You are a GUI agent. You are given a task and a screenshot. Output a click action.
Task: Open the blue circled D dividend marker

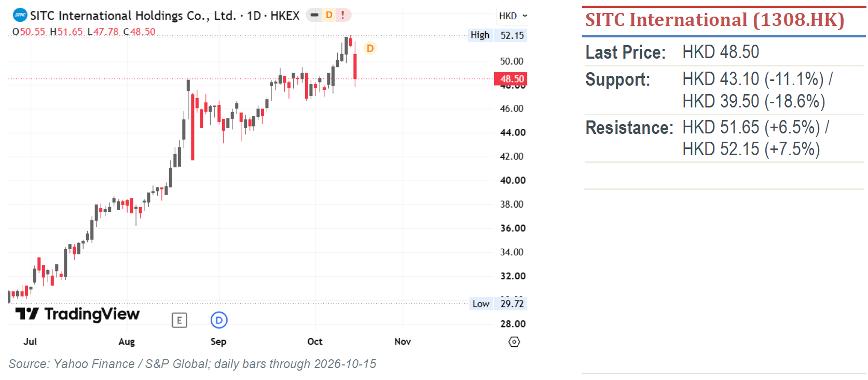(219, 320)
